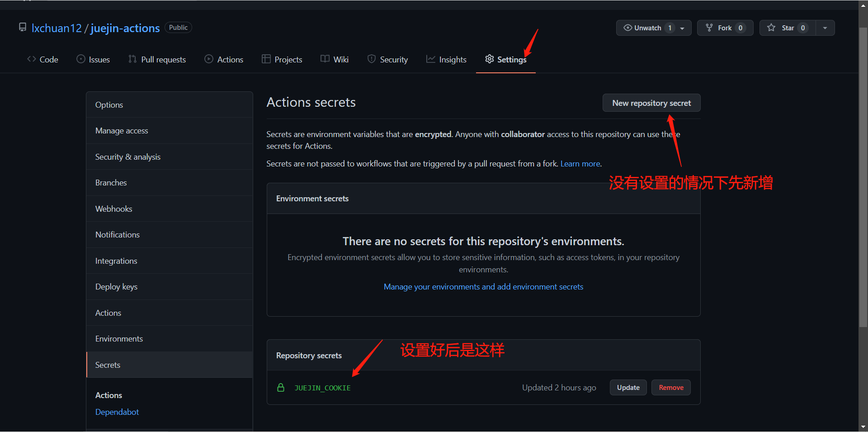Update the JUEJIN_COOKIE secret
The height and width of the screenshot is (432, 868).
[x=628, y=388]
